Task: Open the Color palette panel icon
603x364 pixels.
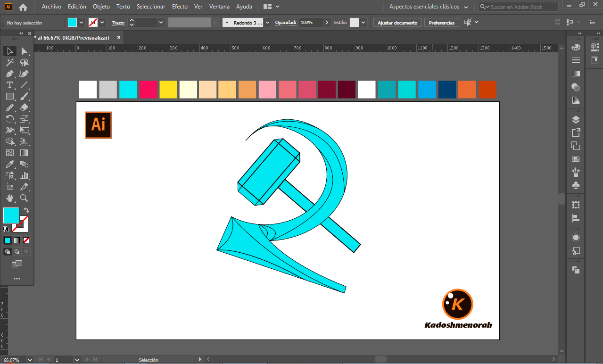Action: click(576, 47)
